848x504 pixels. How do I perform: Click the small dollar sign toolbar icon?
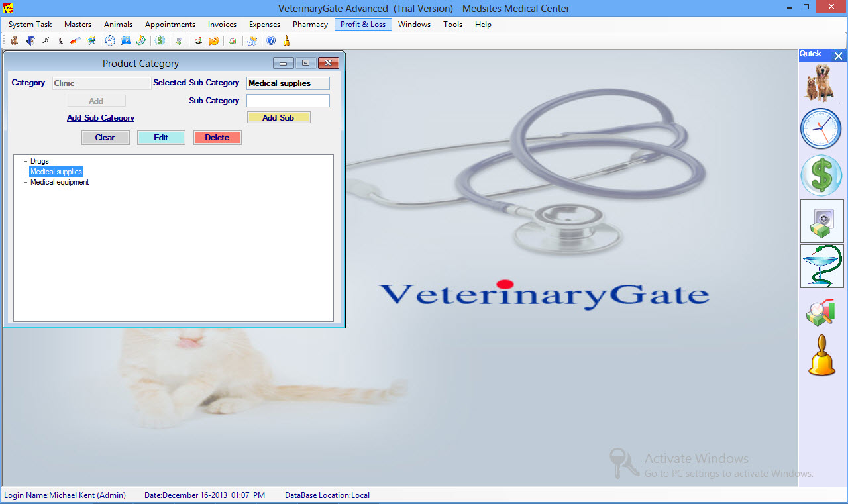tap(160, 40)
